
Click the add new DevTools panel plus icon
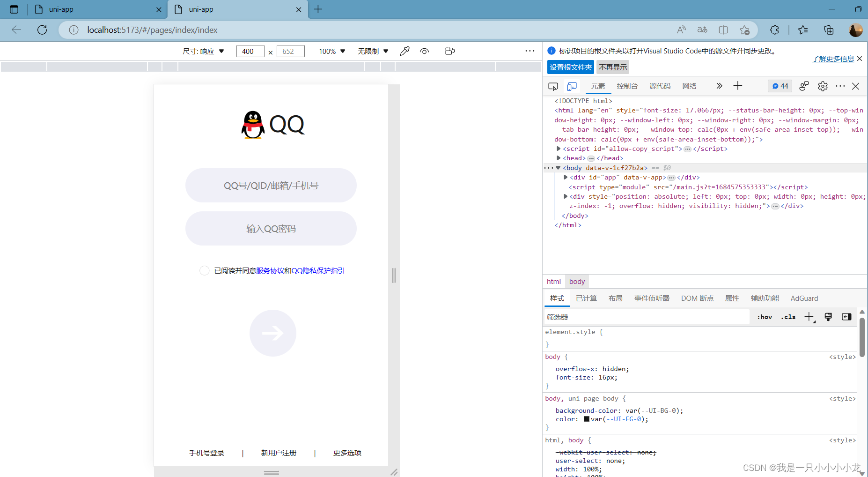click(738, 86)
